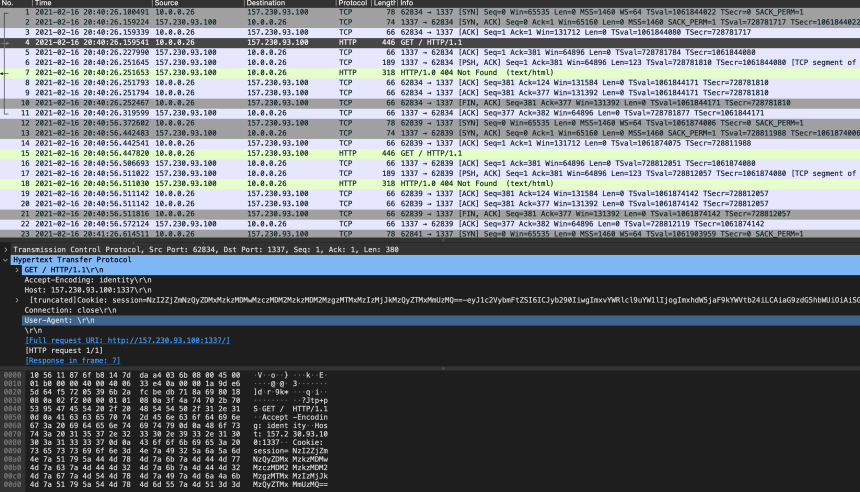Viewport: 860px width, 492px height.
Task: Sort by the Source column header
Action: point(198,3)
